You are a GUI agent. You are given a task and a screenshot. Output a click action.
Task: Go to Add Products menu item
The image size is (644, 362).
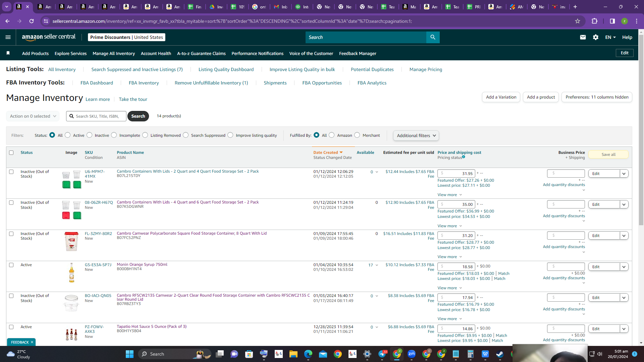point(35,53)
